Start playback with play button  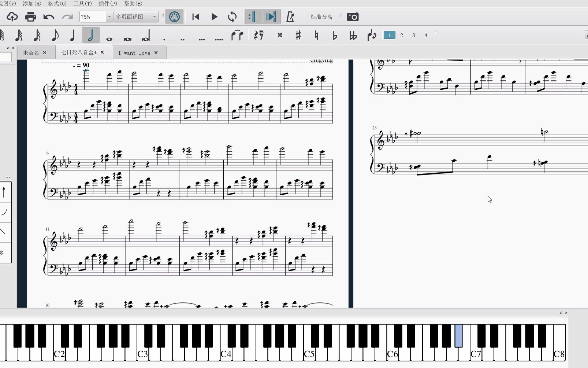point(215,17)
